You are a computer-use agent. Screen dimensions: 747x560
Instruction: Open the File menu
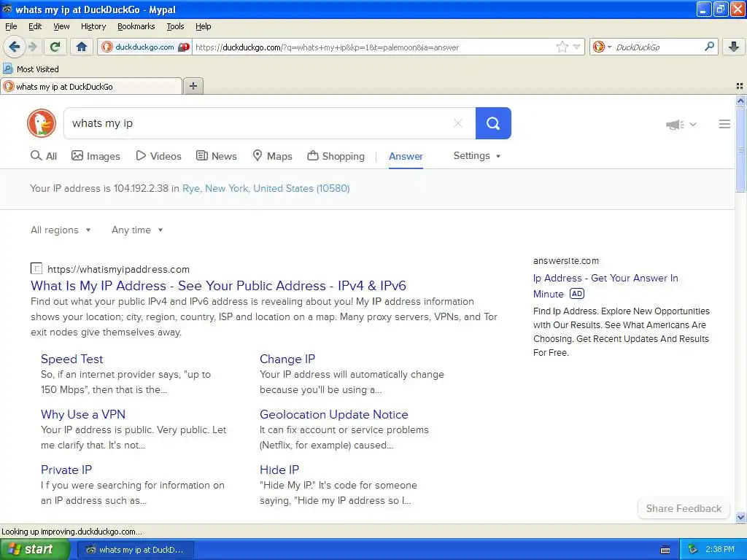(11, 26)
